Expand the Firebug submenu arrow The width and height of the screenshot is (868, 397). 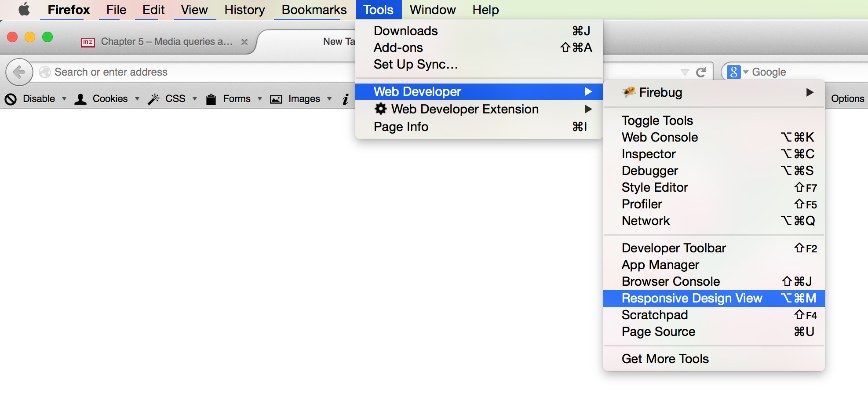tap(810, 93)
